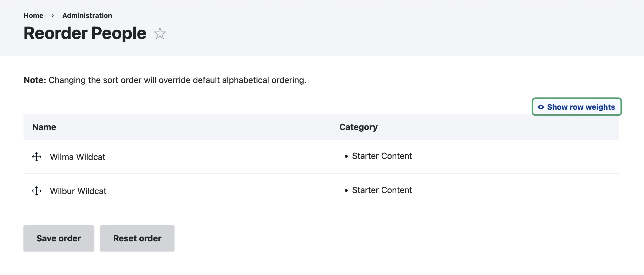This screenshot has height=275, width=644.
Task: Click the bullet before Wilma's Starter Content
Action: 346,156
